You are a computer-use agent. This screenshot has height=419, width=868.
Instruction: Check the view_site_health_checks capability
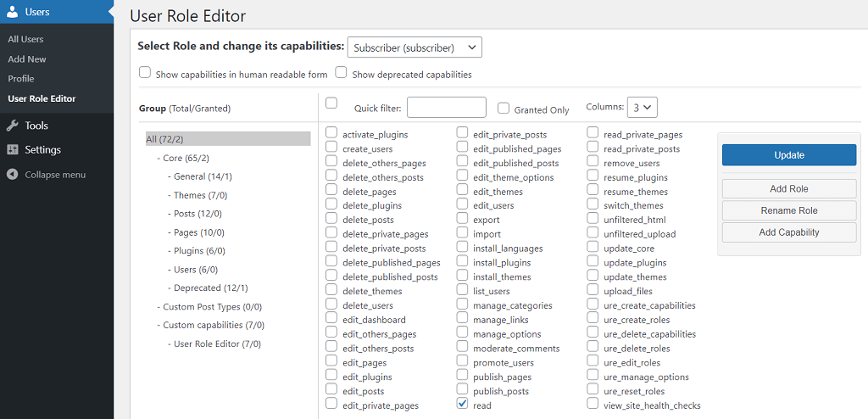[593, 404]
